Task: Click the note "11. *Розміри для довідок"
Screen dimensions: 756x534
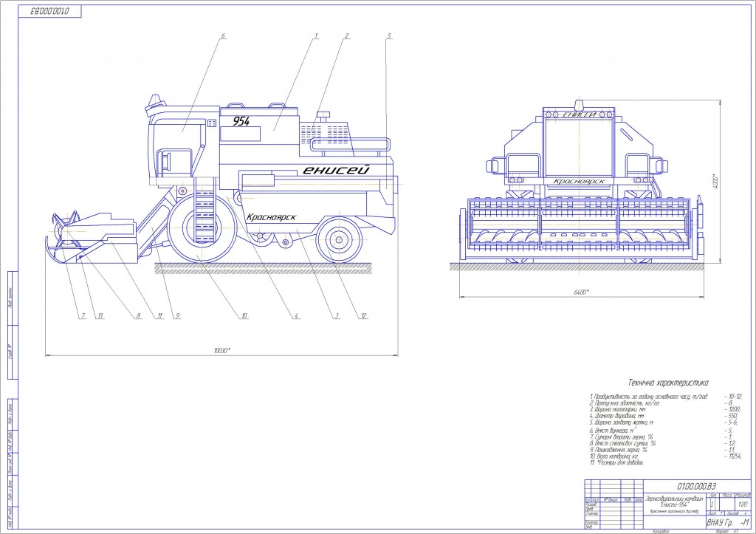Action: (x=616, y=462)
